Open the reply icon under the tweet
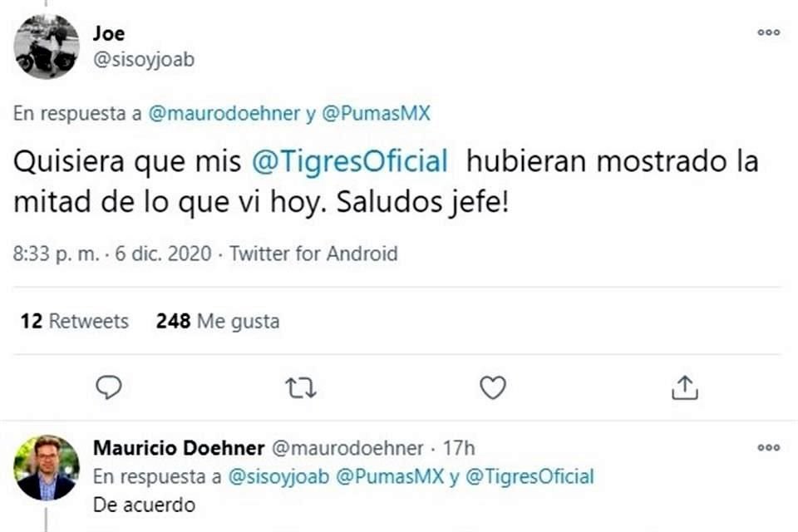This screenshot has height=532, width=798. pos(109,387)
